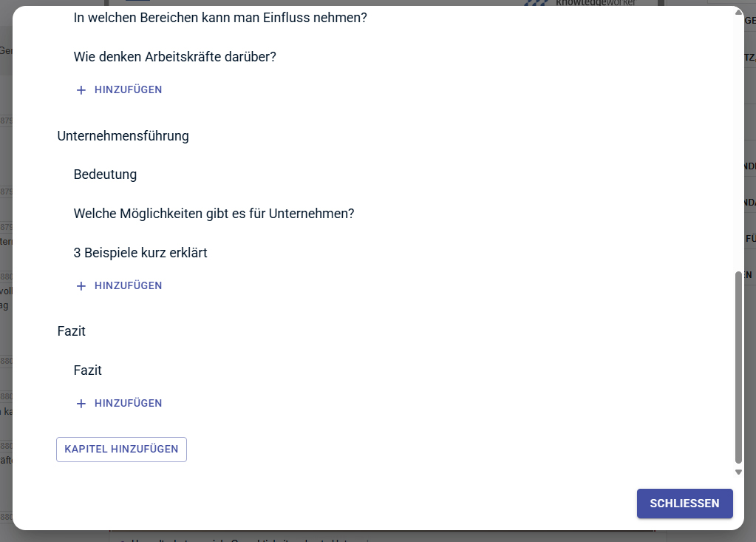Click the scrollbar down arrow of the dialog
This screenshot has width=756, height=542.
(737, 470)
